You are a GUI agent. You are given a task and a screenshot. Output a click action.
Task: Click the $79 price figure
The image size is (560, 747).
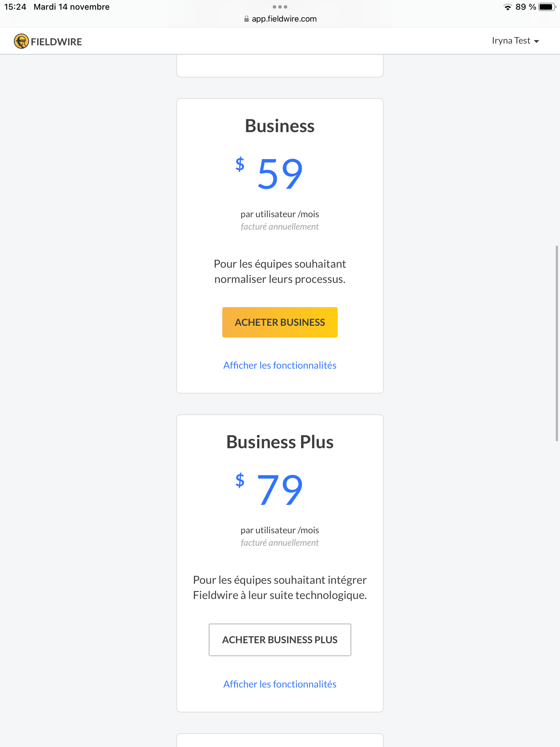point(270,489)
